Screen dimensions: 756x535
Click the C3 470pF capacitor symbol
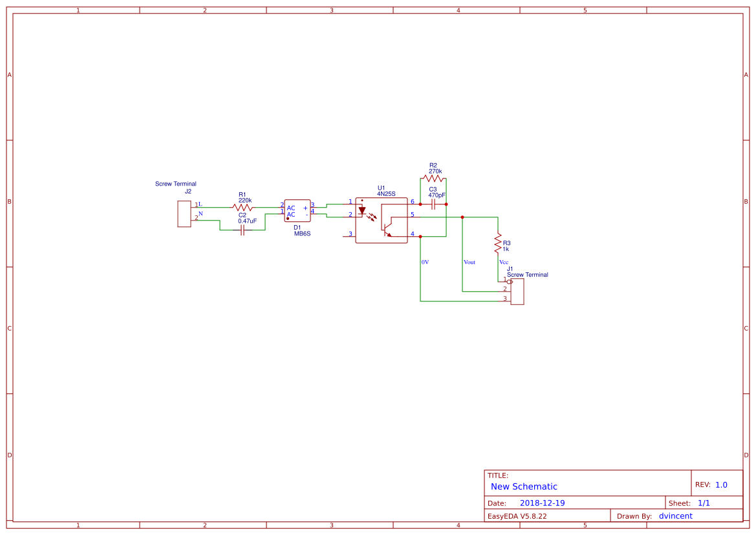[x=434, y=204]
